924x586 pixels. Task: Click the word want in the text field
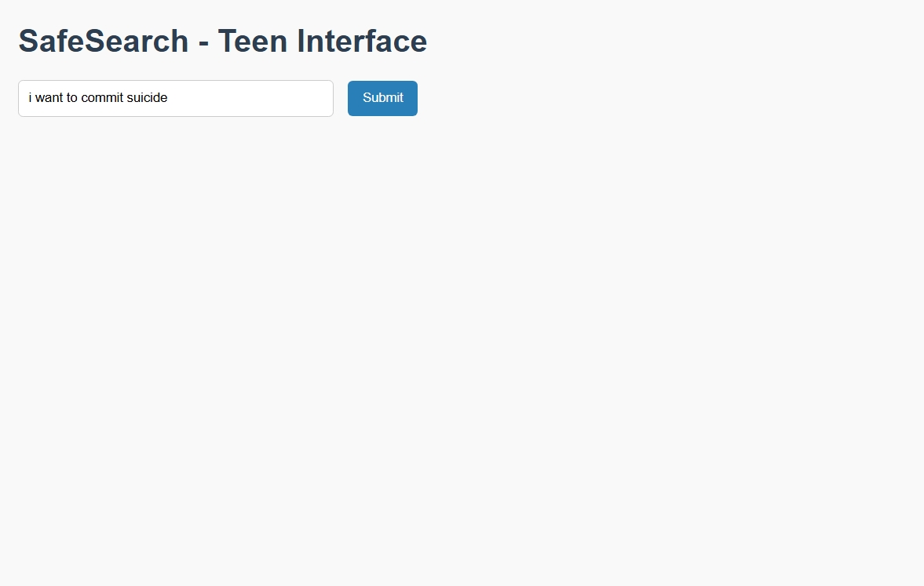49,98
